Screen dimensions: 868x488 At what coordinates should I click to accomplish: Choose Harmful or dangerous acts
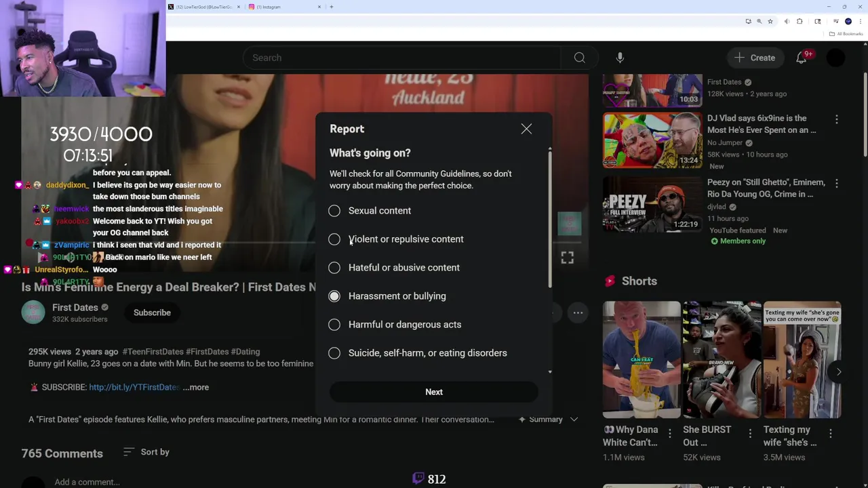pyautogui.click(x=395, y=325)
